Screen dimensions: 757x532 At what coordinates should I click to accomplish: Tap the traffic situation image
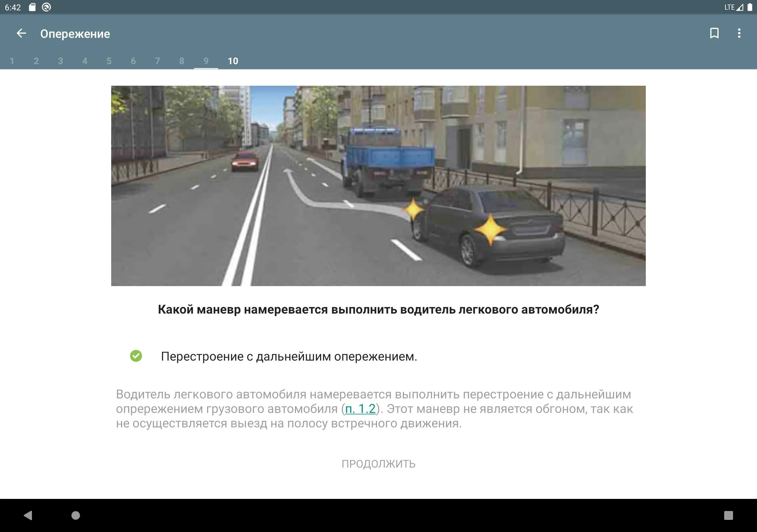coord(378,186)
